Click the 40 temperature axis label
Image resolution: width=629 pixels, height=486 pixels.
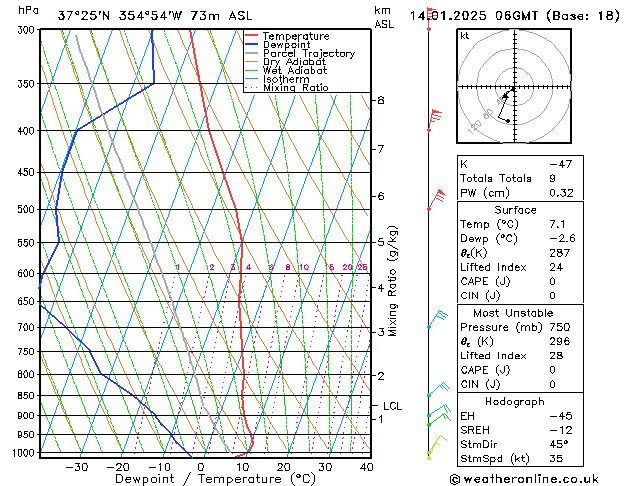[366, 467]
